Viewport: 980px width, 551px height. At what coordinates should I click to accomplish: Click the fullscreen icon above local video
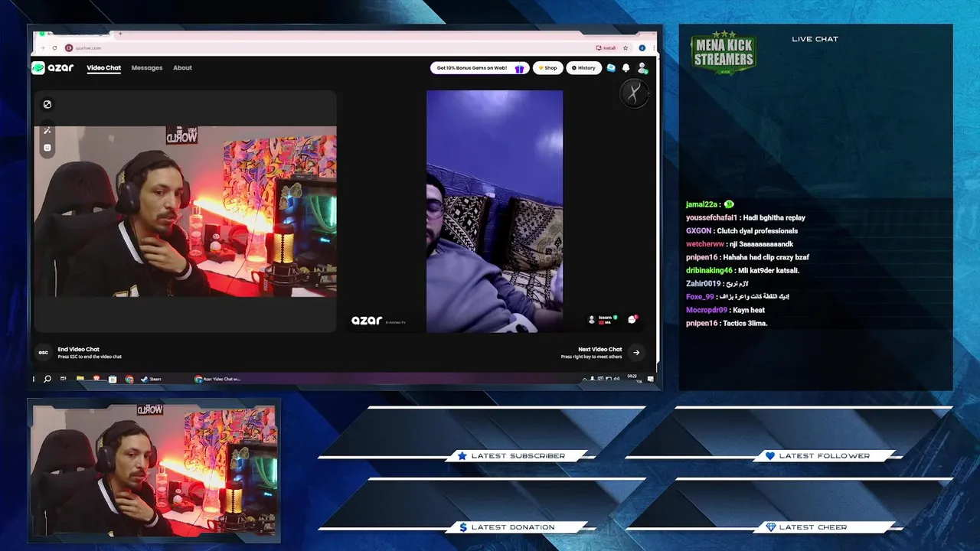pyautogui.click(x=47, y=104)
